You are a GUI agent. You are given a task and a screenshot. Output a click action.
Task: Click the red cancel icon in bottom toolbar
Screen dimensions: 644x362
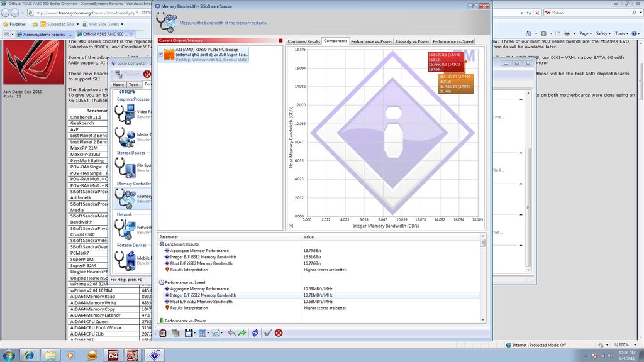(279, 333)
